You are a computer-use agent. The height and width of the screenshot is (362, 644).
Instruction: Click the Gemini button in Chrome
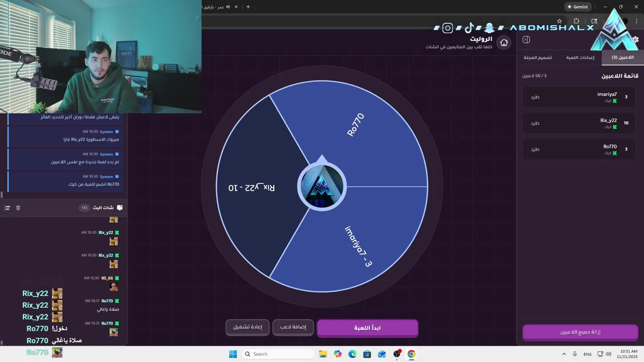577,7
